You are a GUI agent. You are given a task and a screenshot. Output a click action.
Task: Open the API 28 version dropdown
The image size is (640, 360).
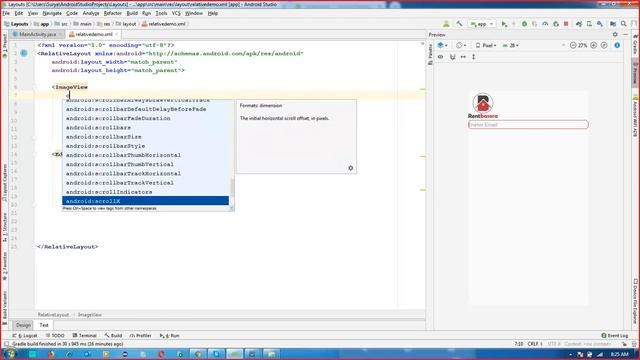point(511,45)
